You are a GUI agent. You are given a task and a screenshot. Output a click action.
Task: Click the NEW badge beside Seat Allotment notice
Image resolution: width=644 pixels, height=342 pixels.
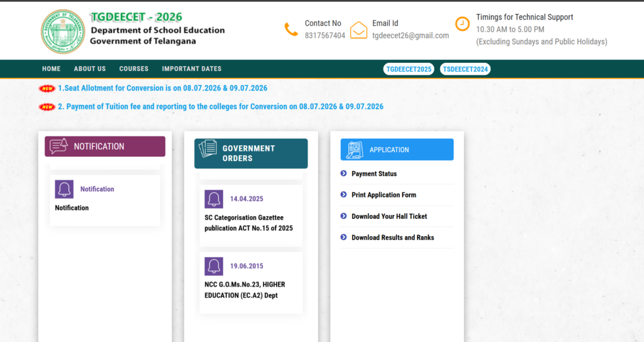coord(47,88)
